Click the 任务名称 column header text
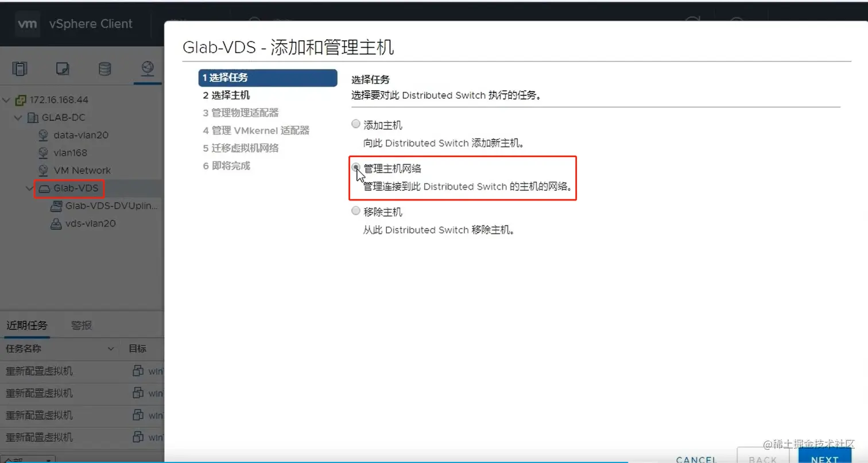Viewport: 868px width, 463px height. click(x=23, y=349)
